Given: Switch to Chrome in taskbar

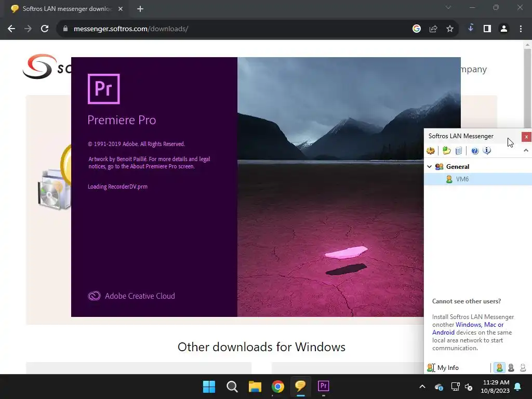Looking at the screenshot, I should [x=277, y=387].
